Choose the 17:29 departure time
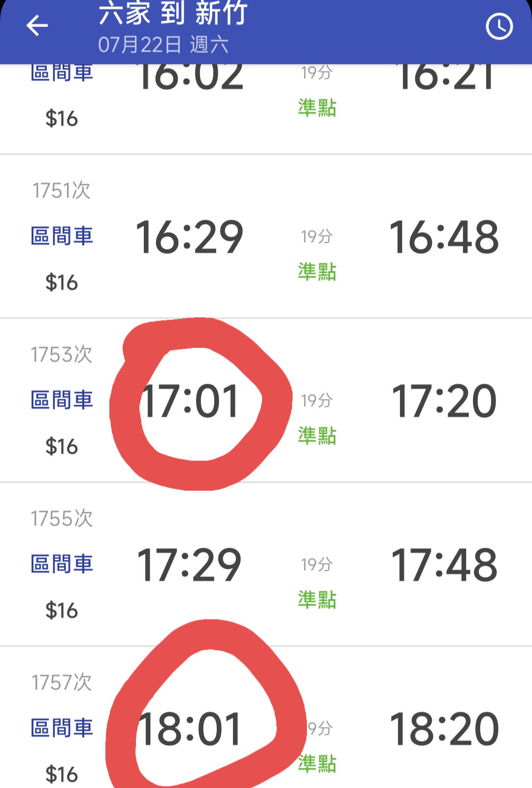532x788 pixels. pos(190,565)
